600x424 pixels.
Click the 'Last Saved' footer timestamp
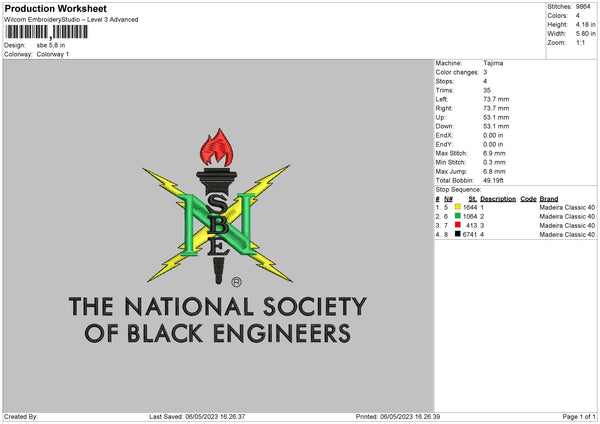[197, 417]
